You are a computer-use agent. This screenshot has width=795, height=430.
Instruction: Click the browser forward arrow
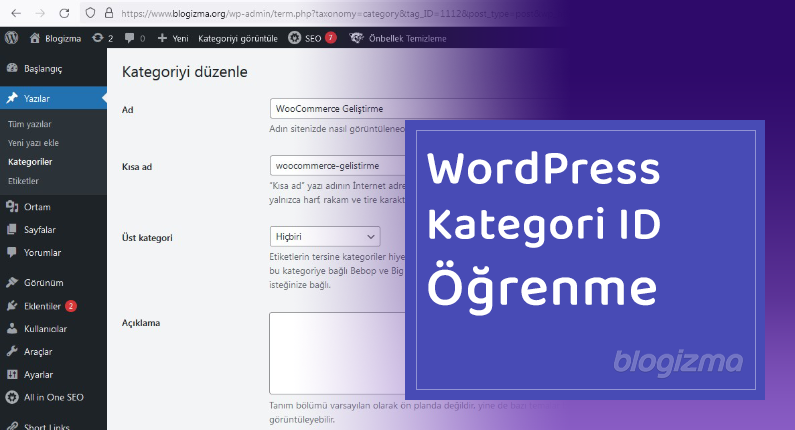click(40, 13)
